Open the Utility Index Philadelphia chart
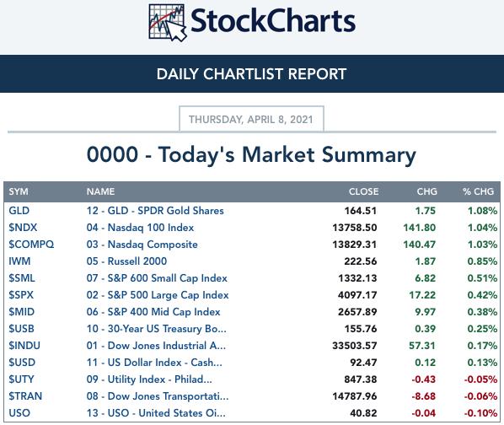504x425 pixels. 149,379
